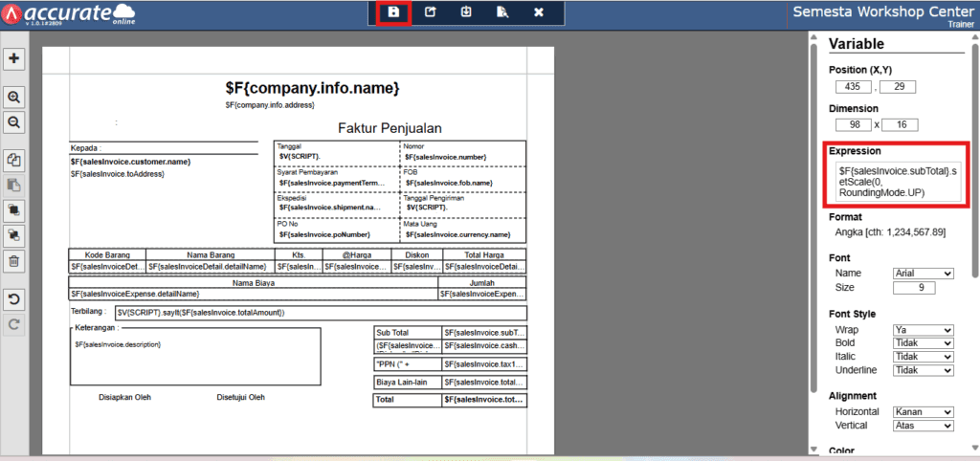Click the trash delete icon
This screenshot has width=980, height=461.
click(14, 261)
